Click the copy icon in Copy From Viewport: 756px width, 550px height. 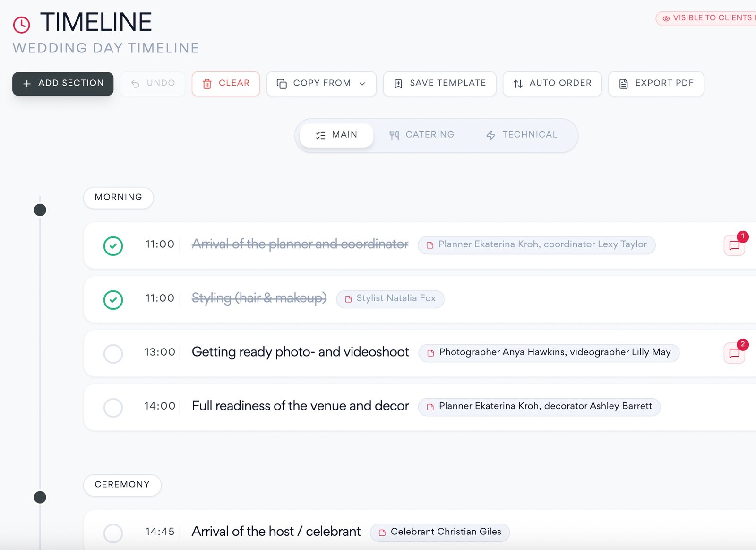click(x=282, y=84)
